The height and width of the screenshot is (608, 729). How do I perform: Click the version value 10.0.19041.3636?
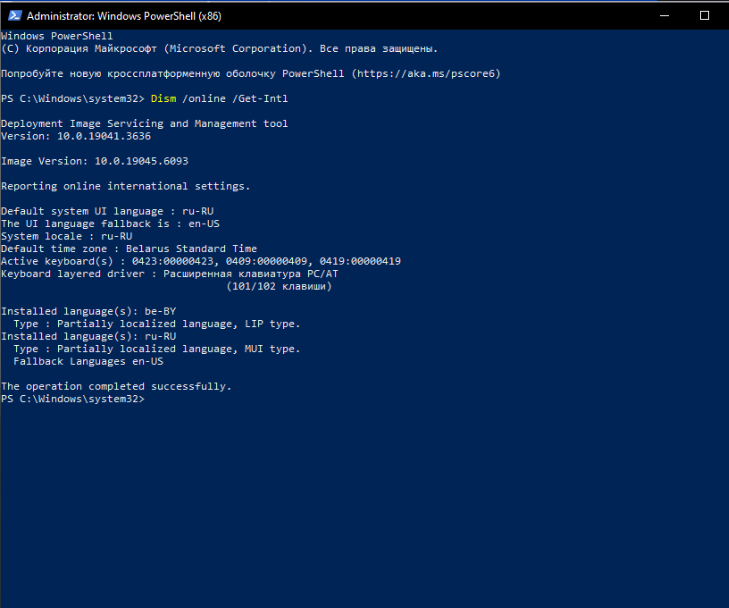click(x=104, y=136)
